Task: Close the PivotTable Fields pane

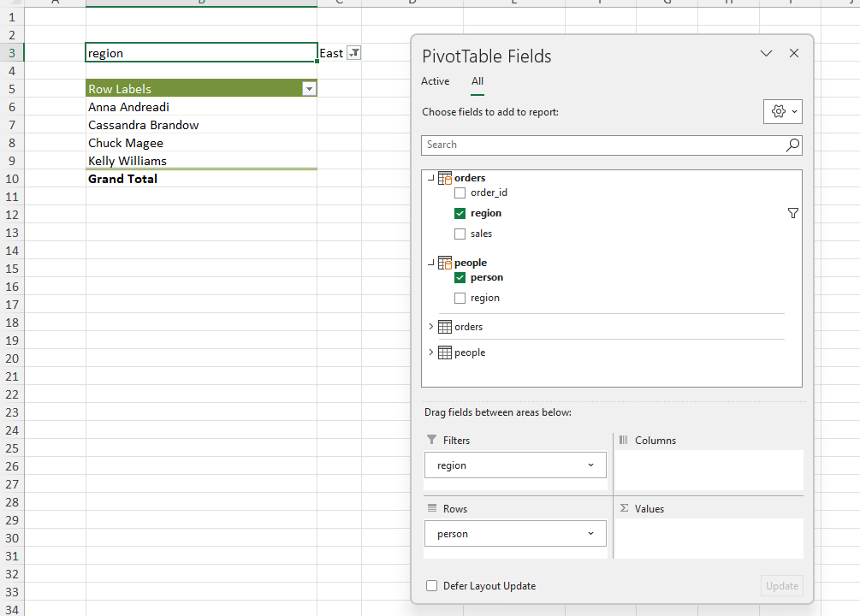Action: point(793,54)
